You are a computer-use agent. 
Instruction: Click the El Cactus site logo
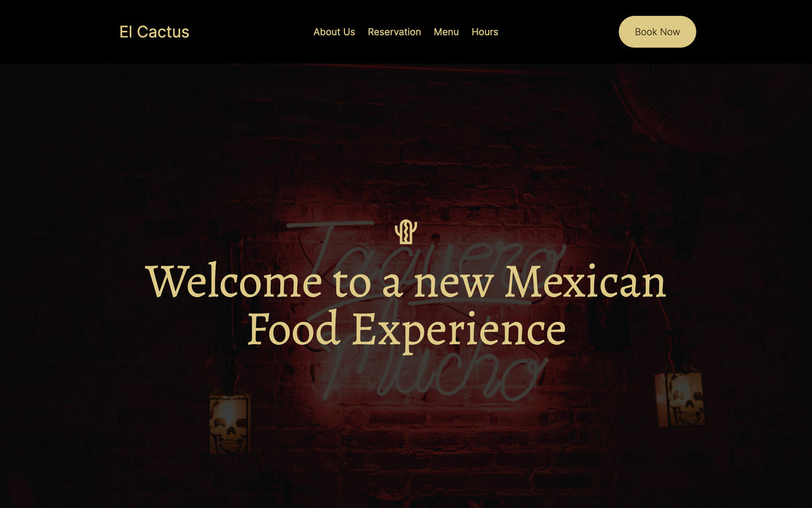point(154,32)
